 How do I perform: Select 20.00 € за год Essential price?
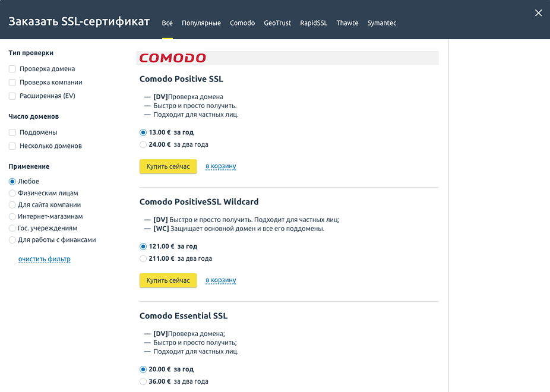pyautogui.click(x=143, y=369)
